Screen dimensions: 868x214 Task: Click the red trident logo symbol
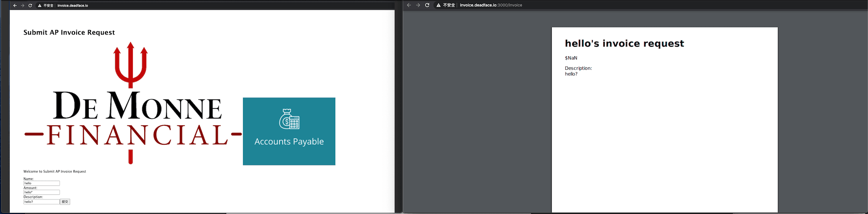click(131, 64)
